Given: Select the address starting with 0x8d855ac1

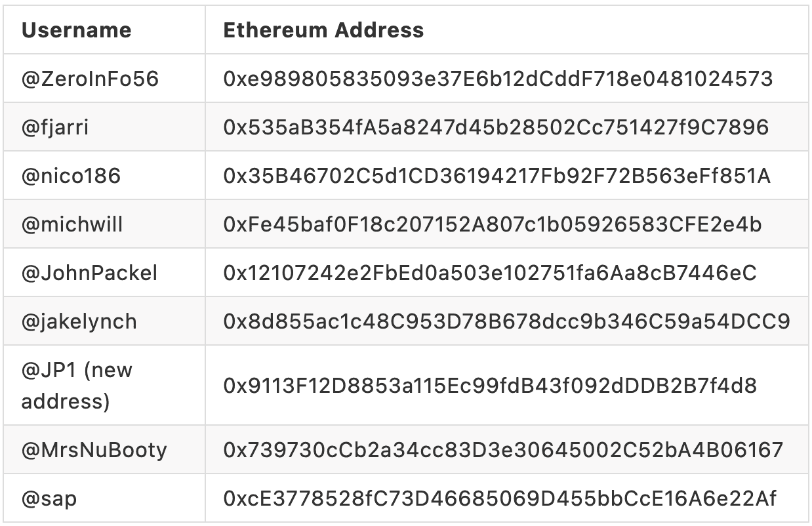Looking at the screenshot, I should tap(506, 321).
